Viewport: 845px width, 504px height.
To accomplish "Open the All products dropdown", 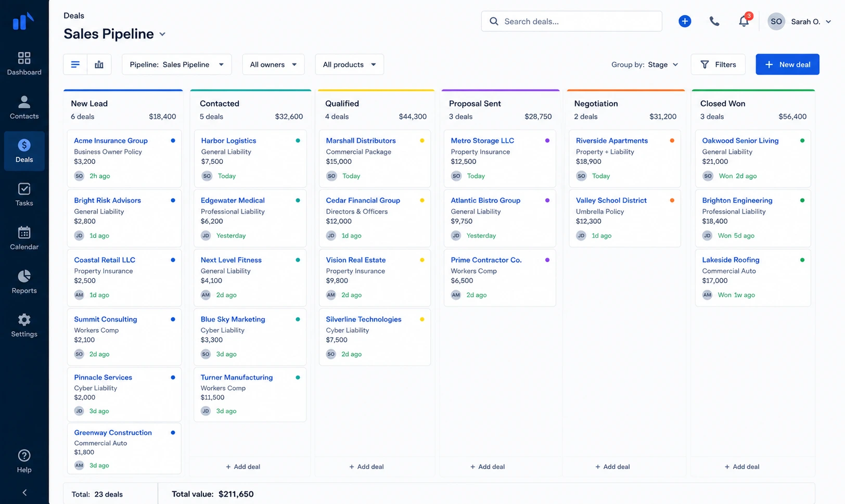I will pos(350,64).
